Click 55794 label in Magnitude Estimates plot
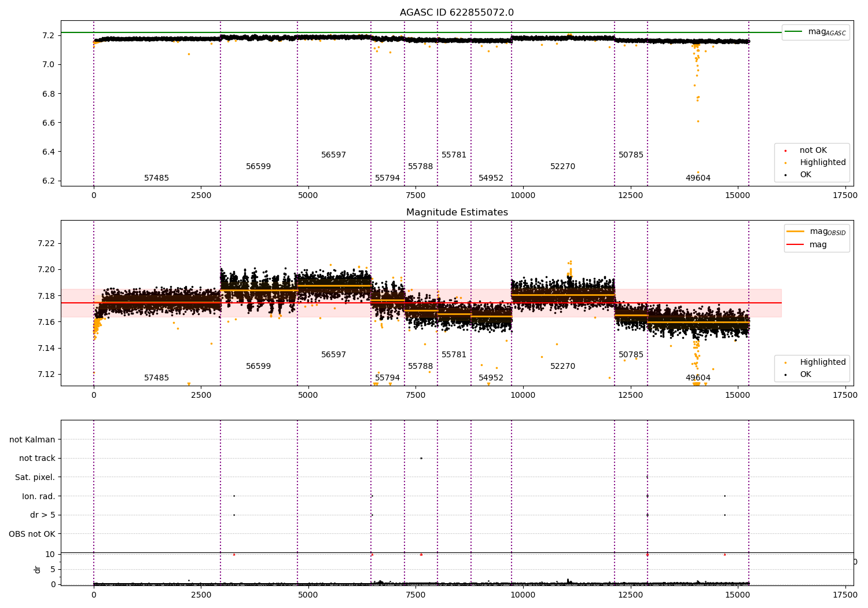Screen dimensions: 868x608 387,378
